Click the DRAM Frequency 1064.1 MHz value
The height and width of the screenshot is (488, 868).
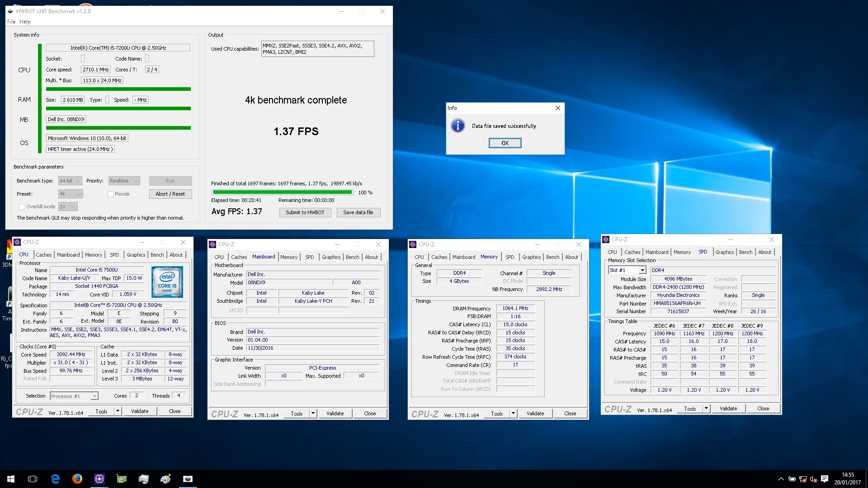pyautogui.click(x=515, y=309)
